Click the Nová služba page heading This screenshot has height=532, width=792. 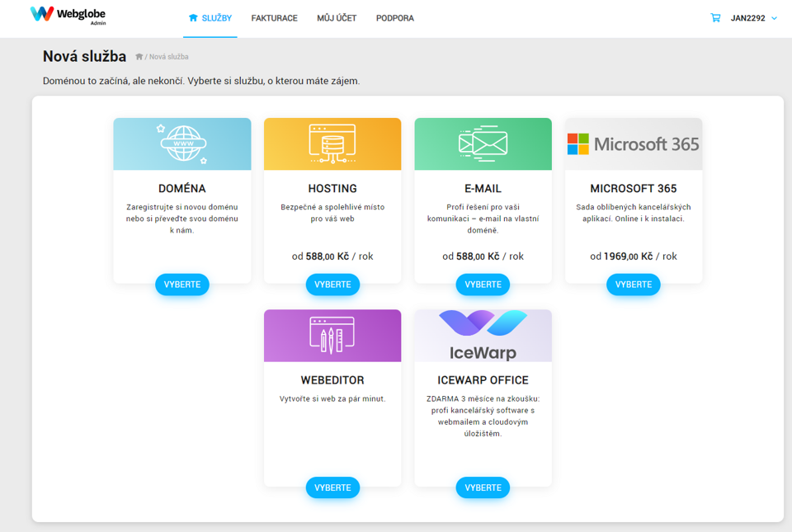(x=84, y=56)
